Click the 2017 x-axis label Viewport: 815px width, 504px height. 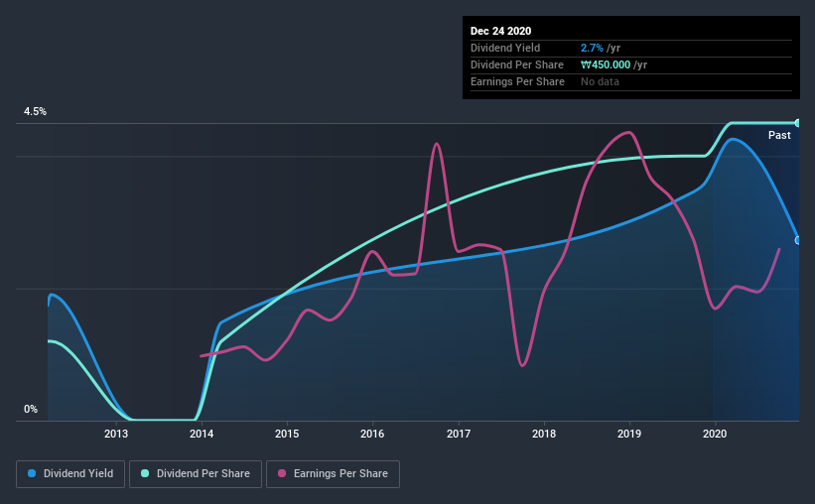459,434
